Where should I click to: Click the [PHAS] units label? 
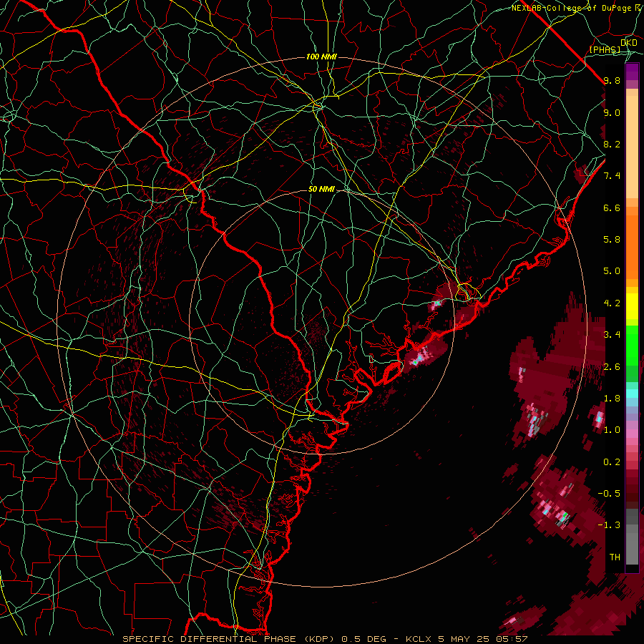[605, 50]
